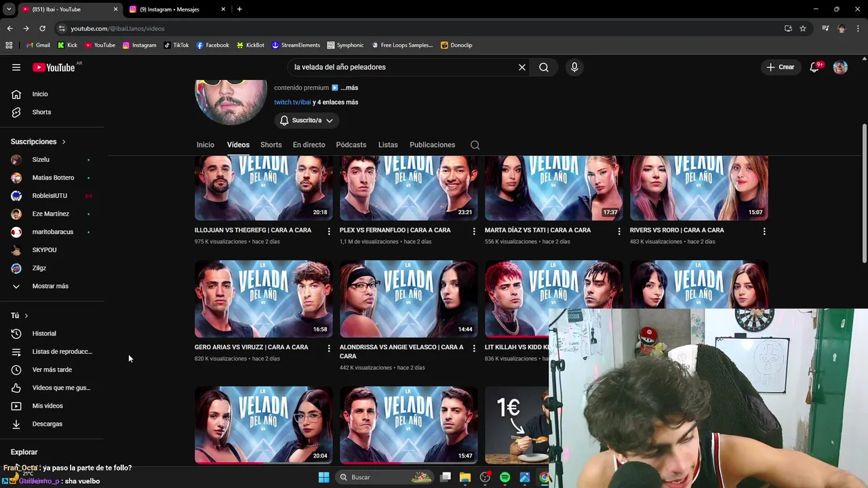The width and height of the screenshot is (868, 488).
Task: Open the Eze Martínez subscription
Action: click(x=50, y=213)
